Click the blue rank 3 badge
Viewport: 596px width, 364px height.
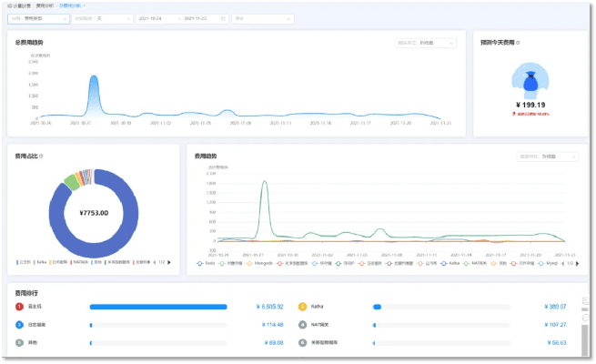19,324
